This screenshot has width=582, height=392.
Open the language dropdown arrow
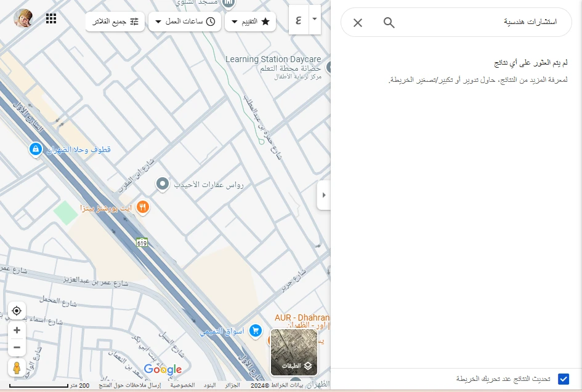[315, 19]
